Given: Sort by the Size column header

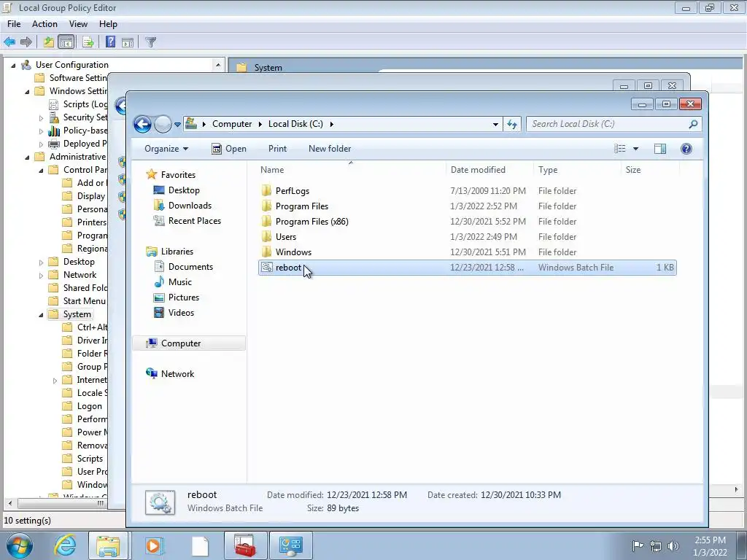Looking at the screenshot, I should pyautogui.click(x=650, y=169).
